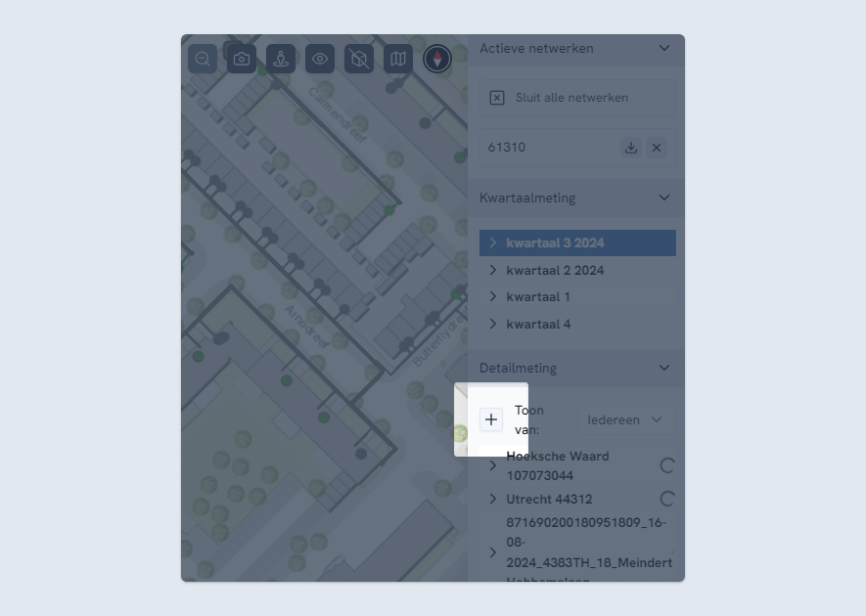Image resolution: width=866 pixels, height=616 pixels.
Task: Collapse the Actieve netwerken section
Action: coord(664,48)
